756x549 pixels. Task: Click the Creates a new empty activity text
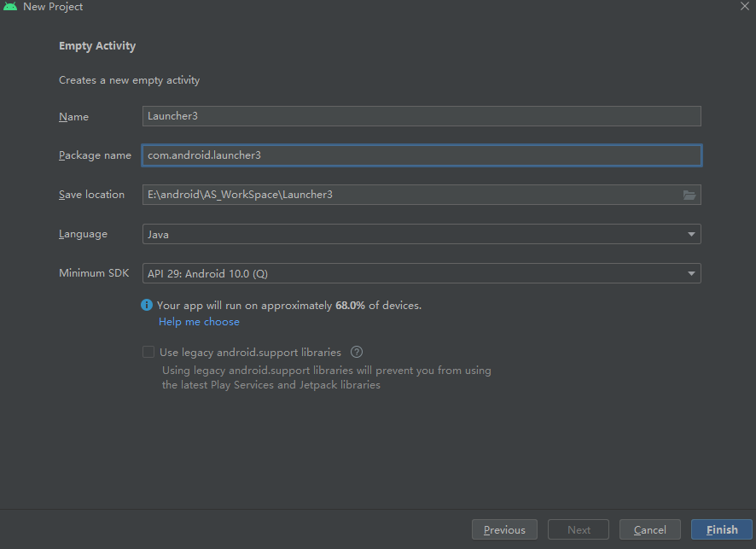click(x=129, y=80)
